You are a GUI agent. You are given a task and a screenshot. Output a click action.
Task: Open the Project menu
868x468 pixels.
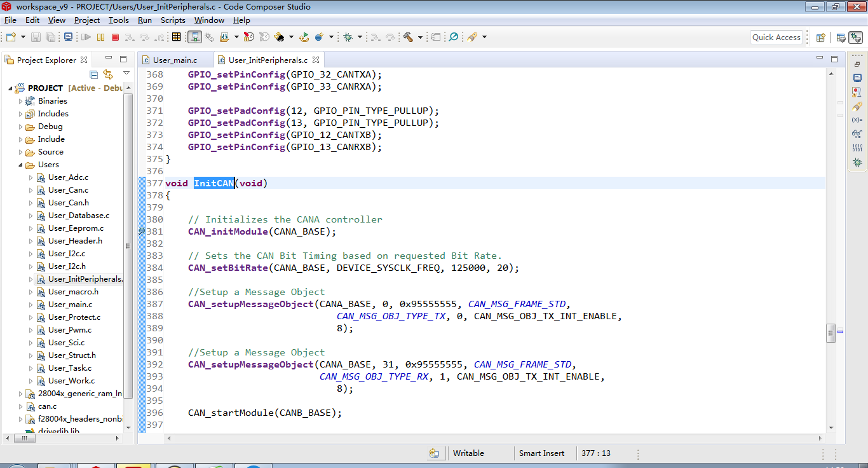pyautogui.click(x=87, y=20)
